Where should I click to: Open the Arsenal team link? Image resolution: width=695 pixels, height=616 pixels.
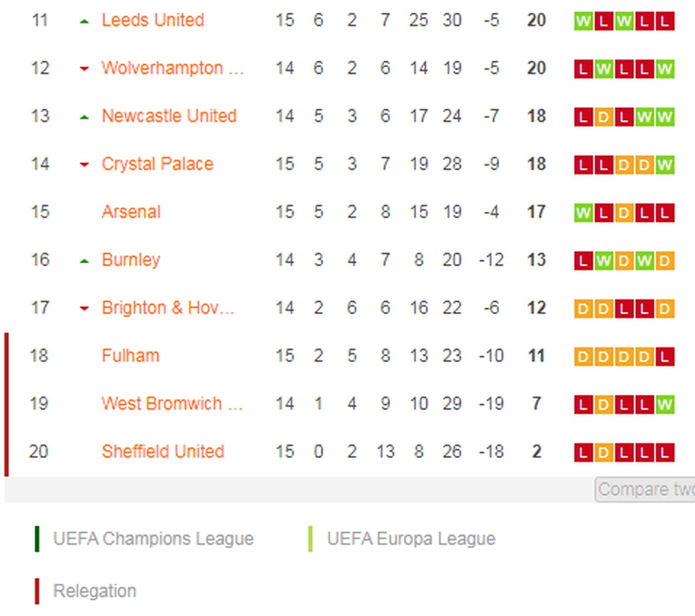click(x=131, y=212)
